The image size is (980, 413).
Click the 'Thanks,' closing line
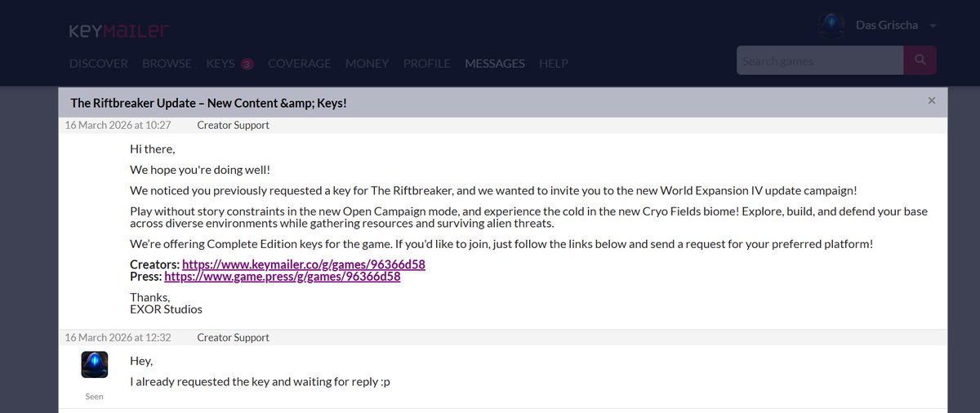click(150, 297)
